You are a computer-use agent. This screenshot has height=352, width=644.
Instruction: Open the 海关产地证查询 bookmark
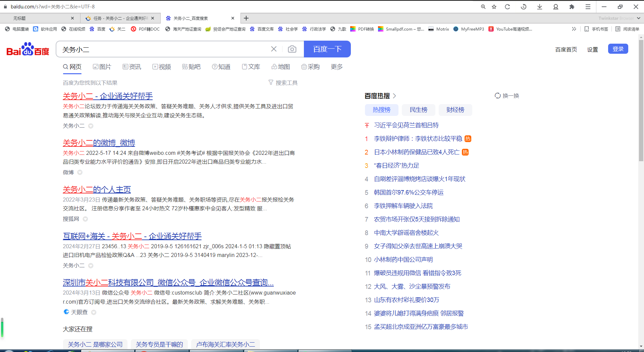[x=183, y=29]
